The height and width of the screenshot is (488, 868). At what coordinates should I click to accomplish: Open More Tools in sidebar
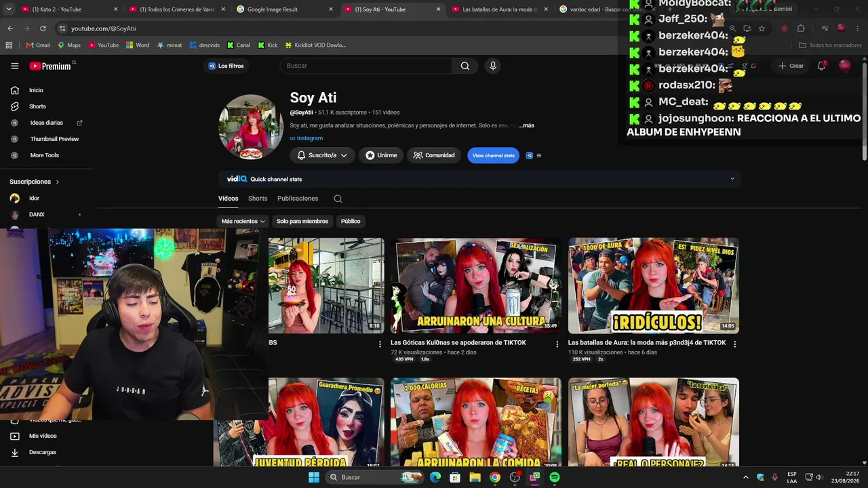tap(46, 155)
